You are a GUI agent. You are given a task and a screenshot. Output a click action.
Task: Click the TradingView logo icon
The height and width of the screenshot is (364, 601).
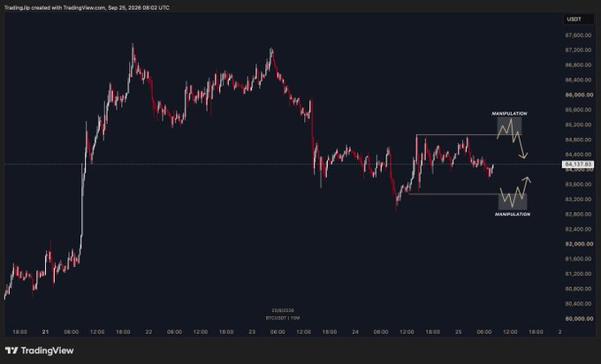click(x=11, y=350)
